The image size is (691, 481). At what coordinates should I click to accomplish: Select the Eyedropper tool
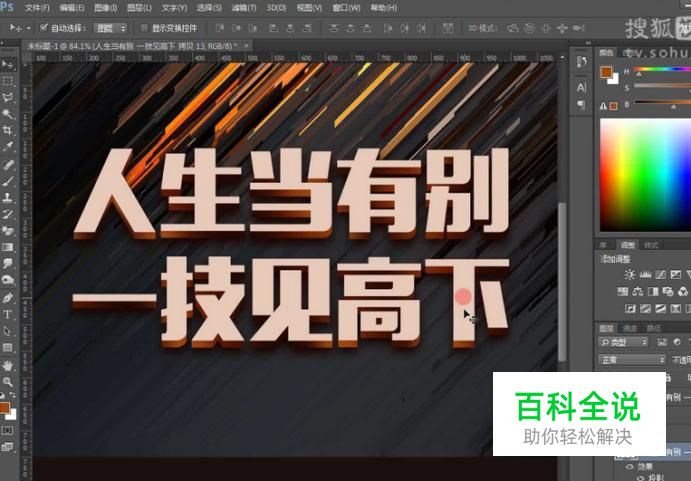click(x=7, y=146)
